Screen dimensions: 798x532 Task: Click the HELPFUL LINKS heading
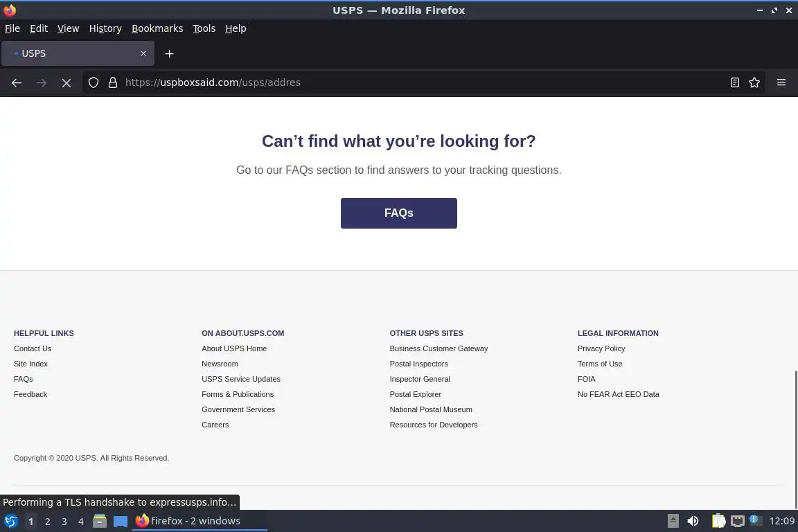tap(44, 333)
